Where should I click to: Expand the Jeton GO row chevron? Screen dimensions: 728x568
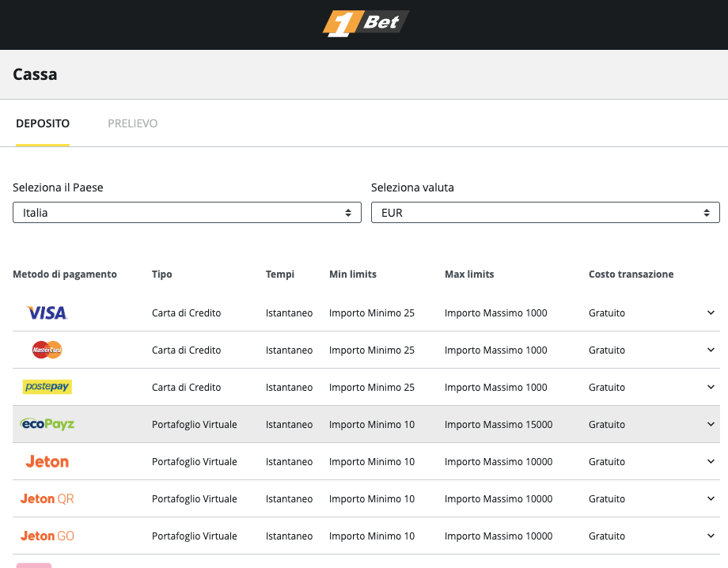[x=711, y=536]
